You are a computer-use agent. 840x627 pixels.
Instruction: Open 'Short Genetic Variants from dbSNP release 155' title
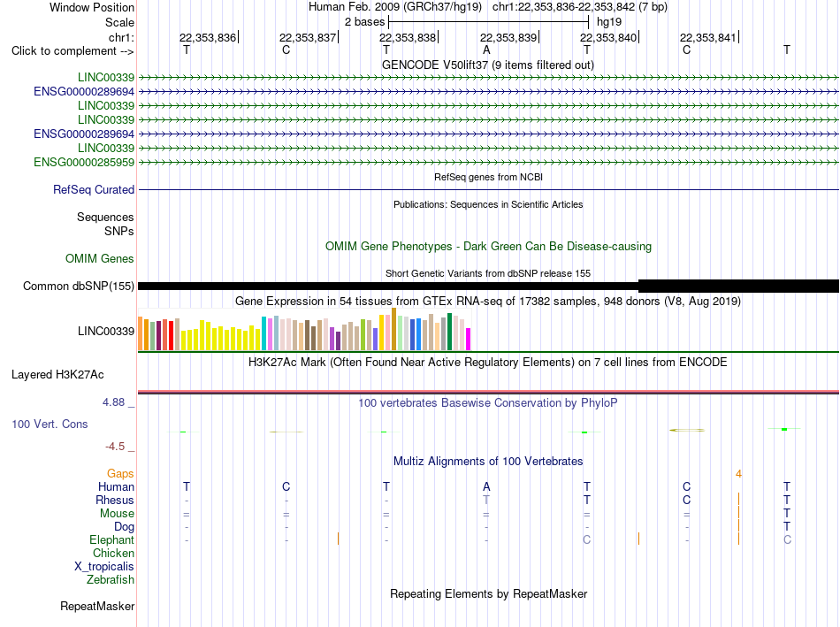[488, 273]
